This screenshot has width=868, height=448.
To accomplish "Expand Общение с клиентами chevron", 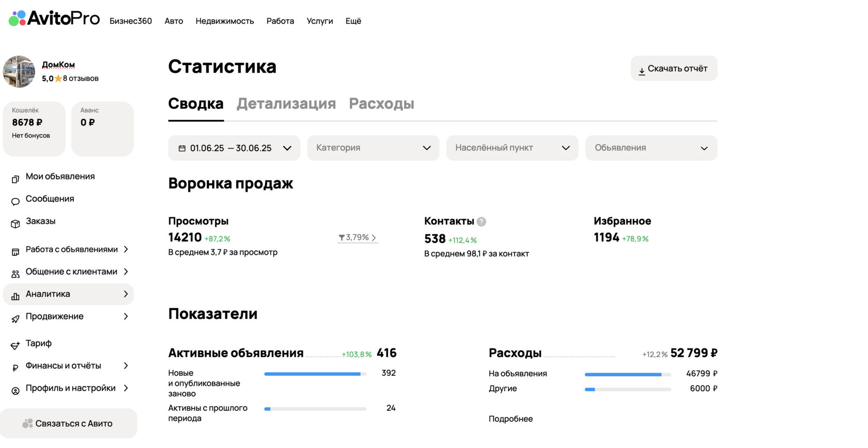I will pos(126,271).
